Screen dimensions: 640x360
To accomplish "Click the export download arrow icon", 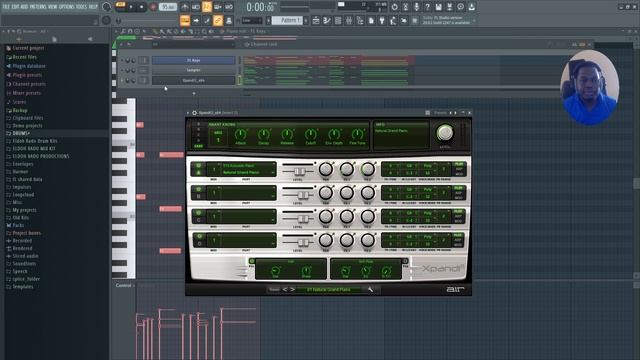I will pyautogui.click(x=471, y=7).
